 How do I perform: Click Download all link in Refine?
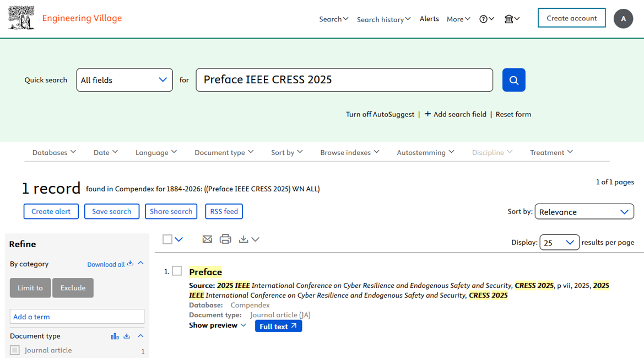[106, 264]
